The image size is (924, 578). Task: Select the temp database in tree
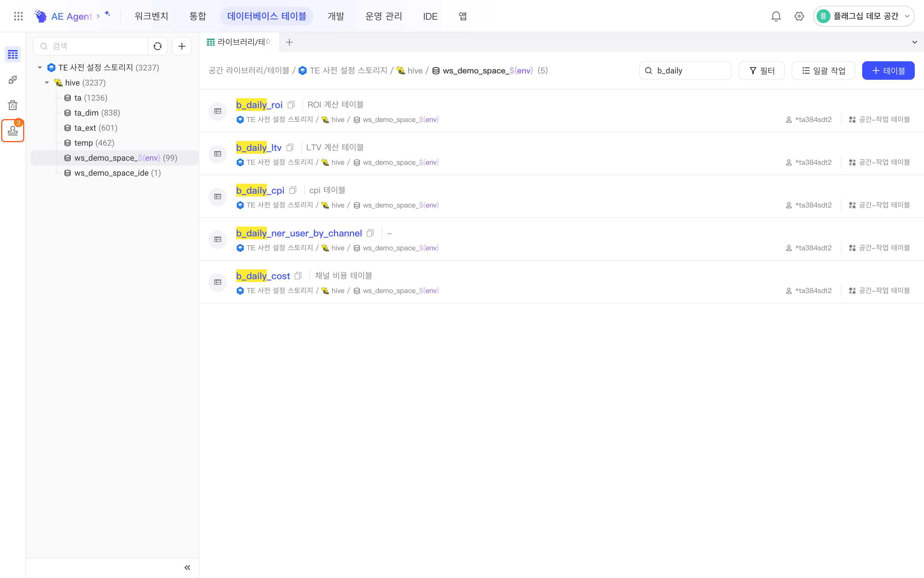tap(89, 143)
